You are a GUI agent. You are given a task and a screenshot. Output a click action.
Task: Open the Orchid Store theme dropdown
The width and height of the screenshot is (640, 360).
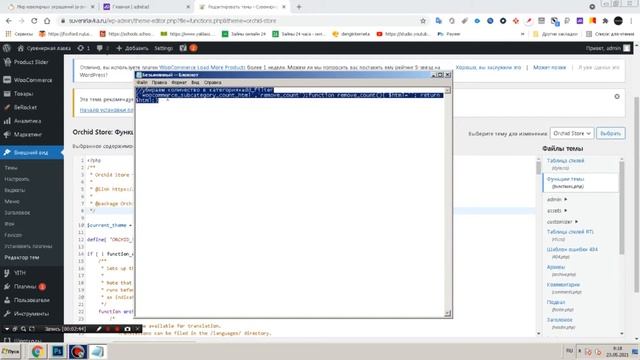[x=571, y=133]
